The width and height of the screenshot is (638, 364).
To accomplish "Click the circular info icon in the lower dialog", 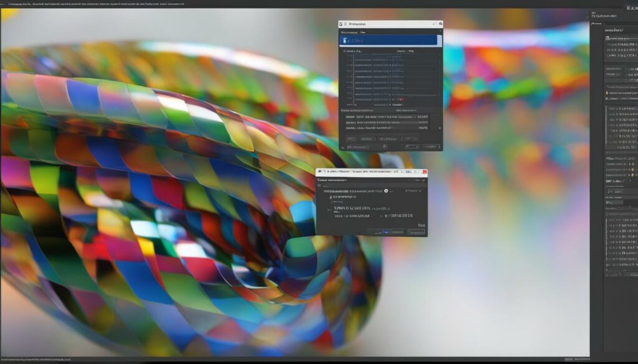I will (385, 191).
